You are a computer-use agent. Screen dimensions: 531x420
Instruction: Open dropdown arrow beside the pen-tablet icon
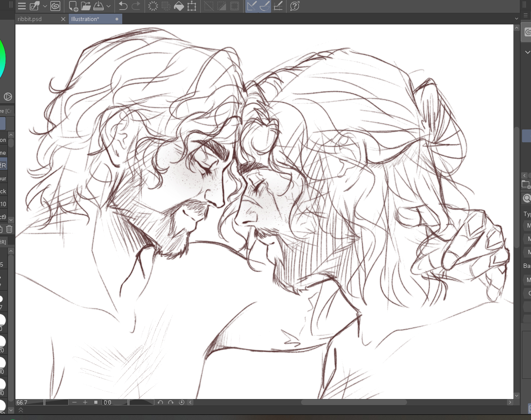45,6
